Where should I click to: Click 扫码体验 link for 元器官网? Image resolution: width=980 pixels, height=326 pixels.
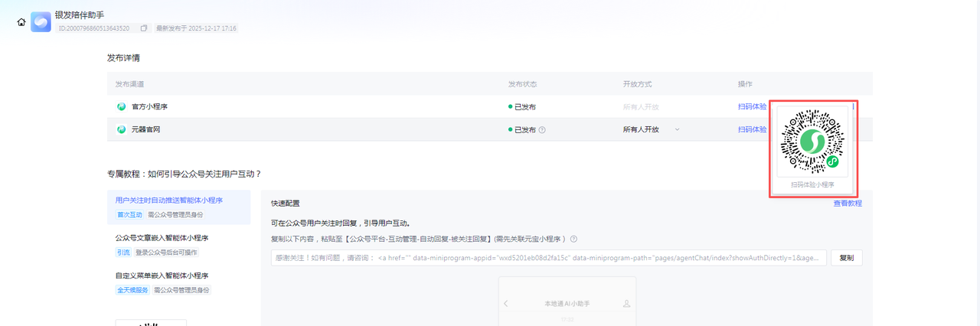pyautogui.click(x=752, y=130)
